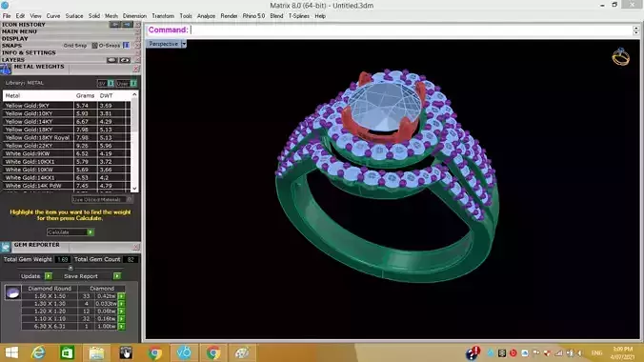Go back in Icon History

pyautogui.click(x=115, y=25)
